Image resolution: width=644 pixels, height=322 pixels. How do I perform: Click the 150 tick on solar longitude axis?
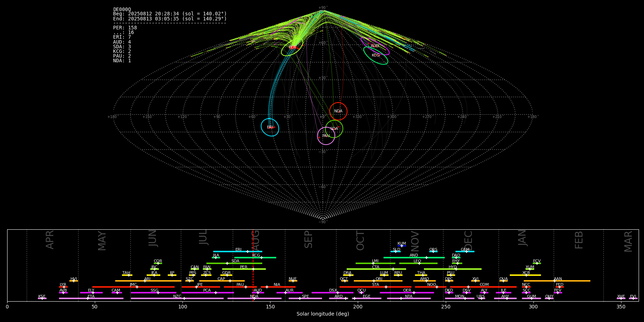[270, 307]
